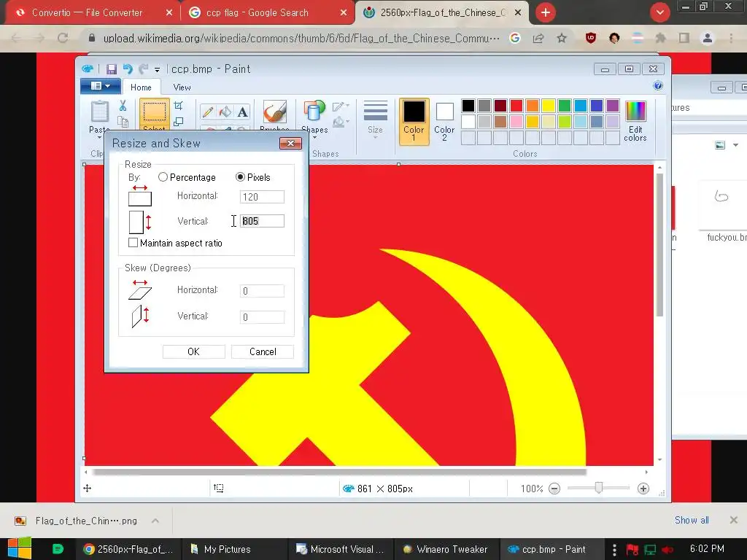Click the Crop icon in Image group
747x560 pixels.
[x=179, y=105]
